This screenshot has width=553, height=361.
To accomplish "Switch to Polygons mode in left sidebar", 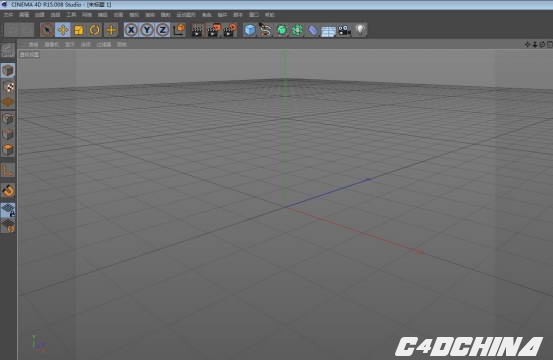I will click(8, 150).
